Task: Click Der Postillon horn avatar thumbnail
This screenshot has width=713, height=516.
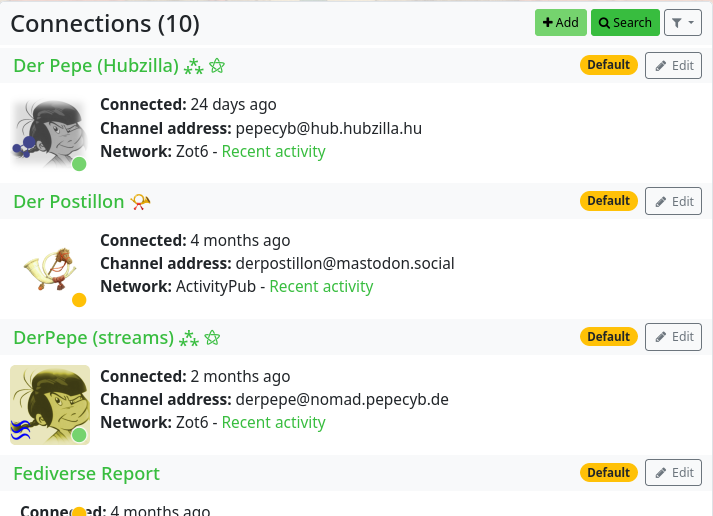Action: coord(49,268)
